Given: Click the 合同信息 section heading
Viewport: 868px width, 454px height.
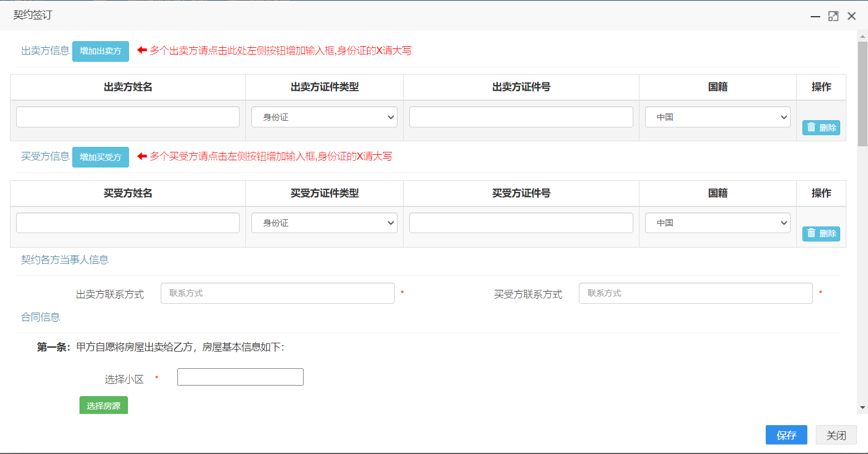Looking at the screenshot, I should (41, 317).
